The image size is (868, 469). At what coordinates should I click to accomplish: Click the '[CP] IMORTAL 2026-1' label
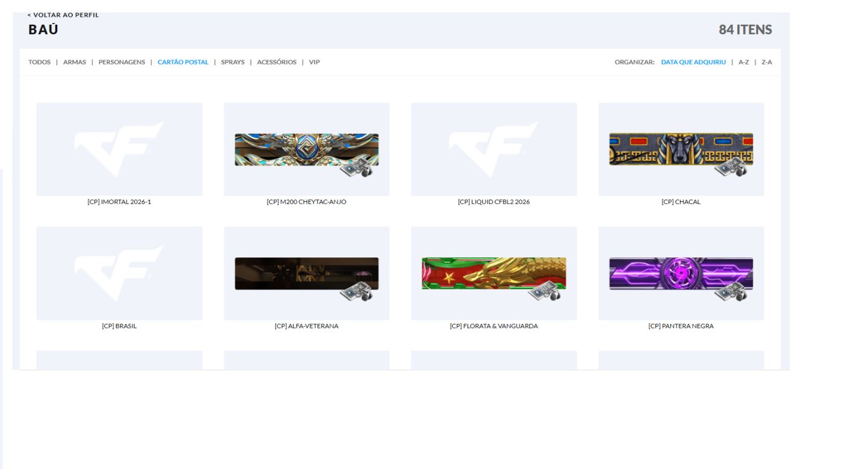(x=119, y=202)
